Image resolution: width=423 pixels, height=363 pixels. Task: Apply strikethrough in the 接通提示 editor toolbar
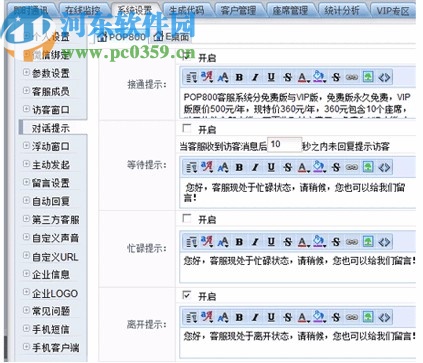(287, 77)
